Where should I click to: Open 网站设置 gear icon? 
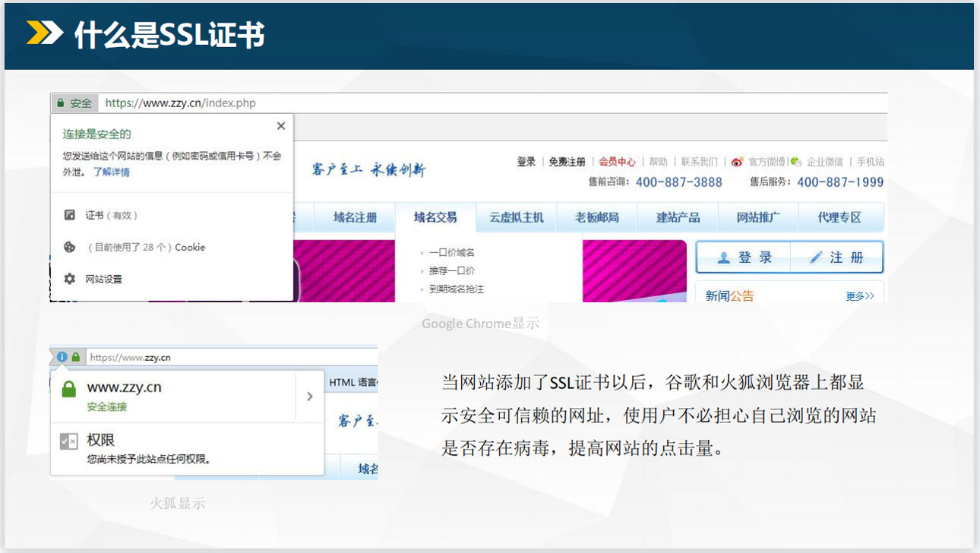pos(70,279)
